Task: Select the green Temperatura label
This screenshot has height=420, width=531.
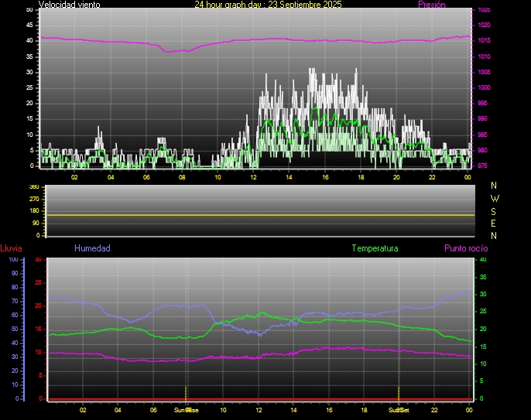Action: [375, 248]
